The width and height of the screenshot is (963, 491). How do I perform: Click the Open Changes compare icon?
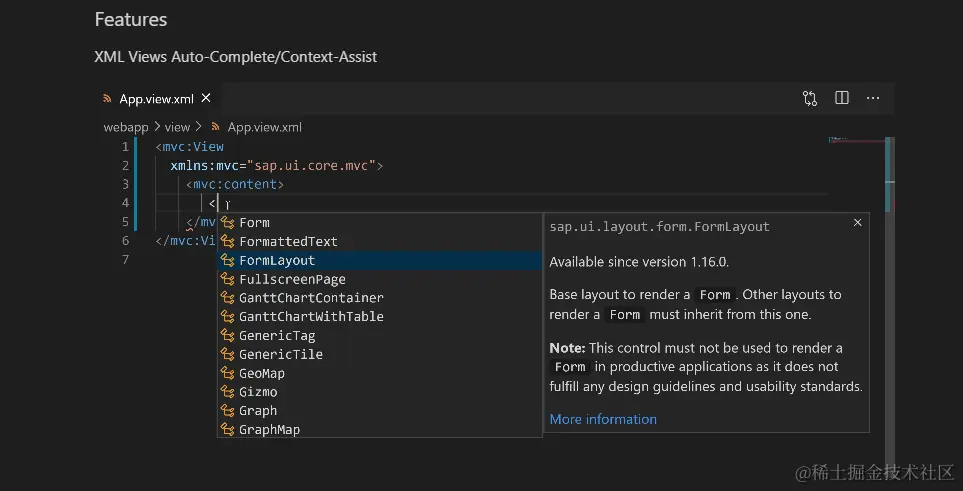pos(810,98)
